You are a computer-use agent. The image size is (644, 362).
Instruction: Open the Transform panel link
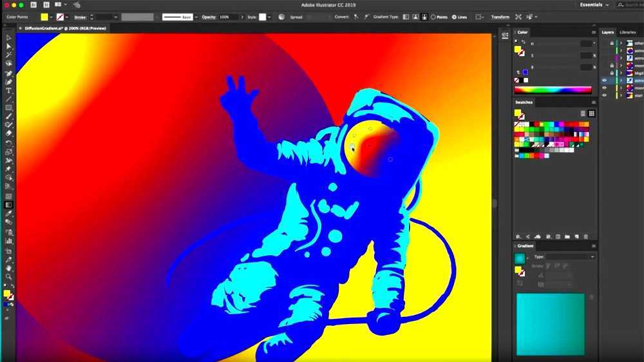point(500,17)
